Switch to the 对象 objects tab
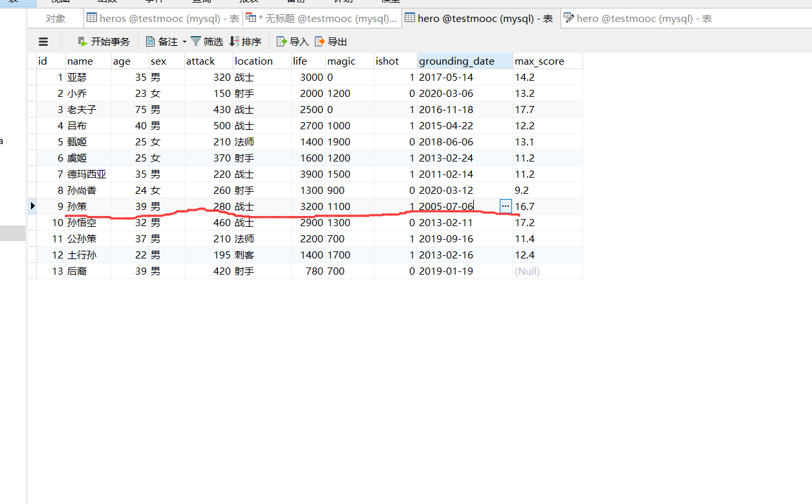The image size is (812, 504). pos(56,19)
